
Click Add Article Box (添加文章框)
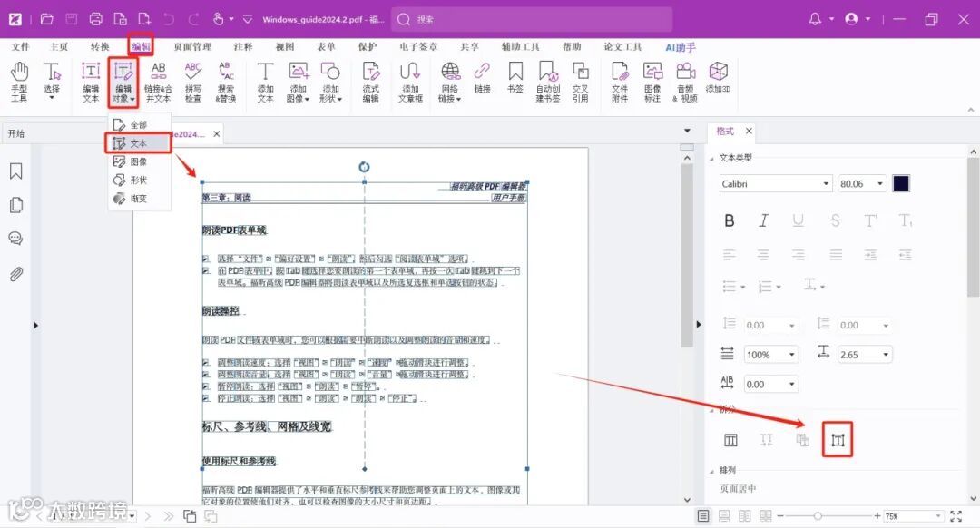(410, 82)
